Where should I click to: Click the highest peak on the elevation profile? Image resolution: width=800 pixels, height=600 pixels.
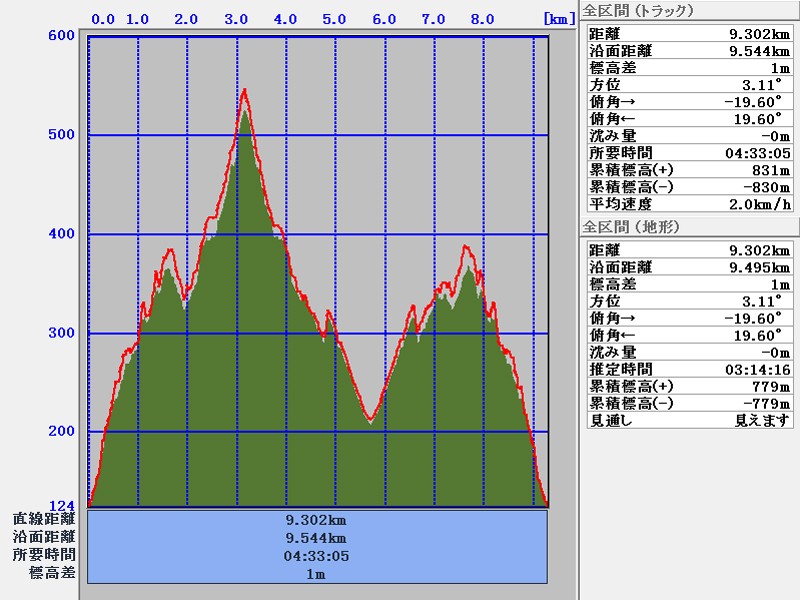click(244, 92)
